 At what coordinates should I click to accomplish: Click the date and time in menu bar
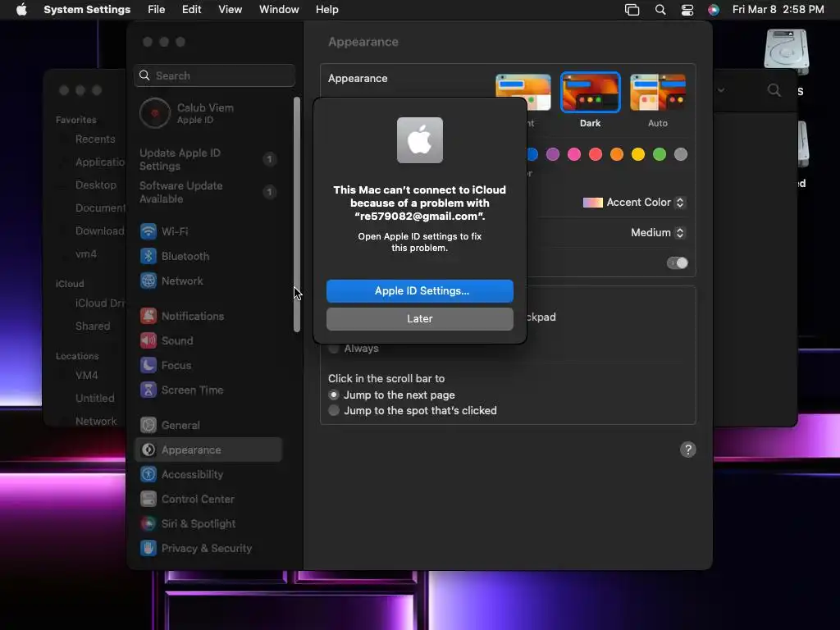778,10
